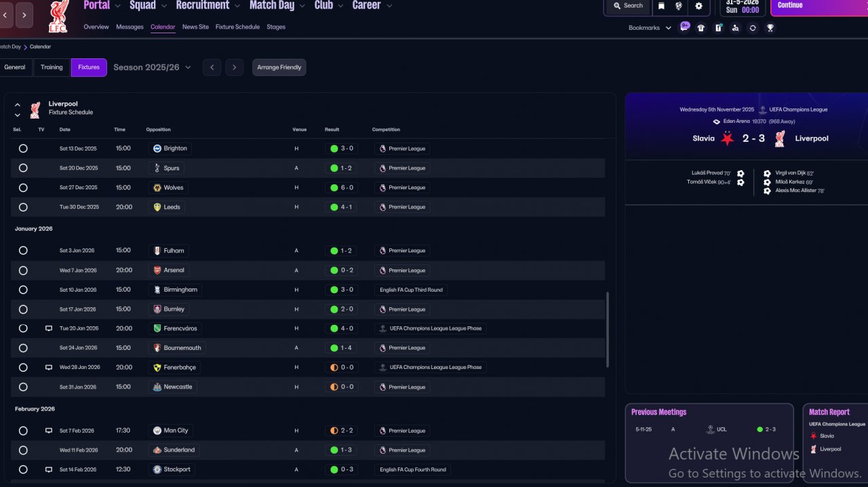
Task: Go forward with the right arrow
Action: click(24, 14)
